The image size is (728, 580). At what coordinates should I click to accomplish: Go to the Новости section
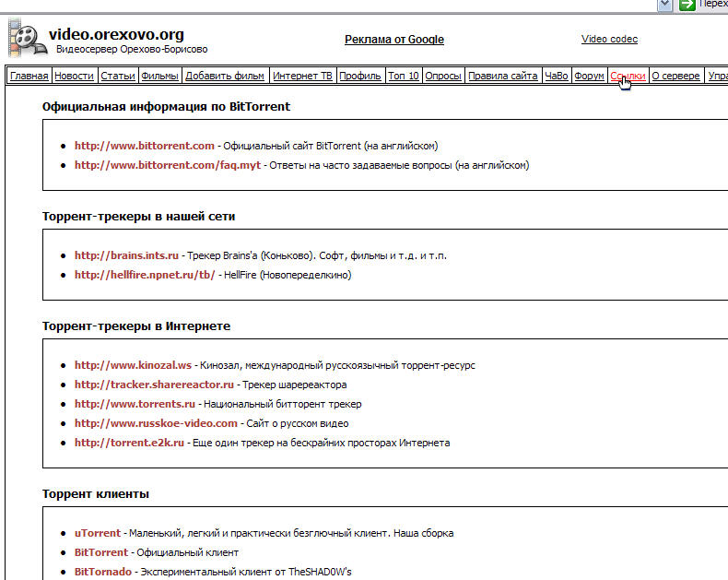click(x=75, y=76)
